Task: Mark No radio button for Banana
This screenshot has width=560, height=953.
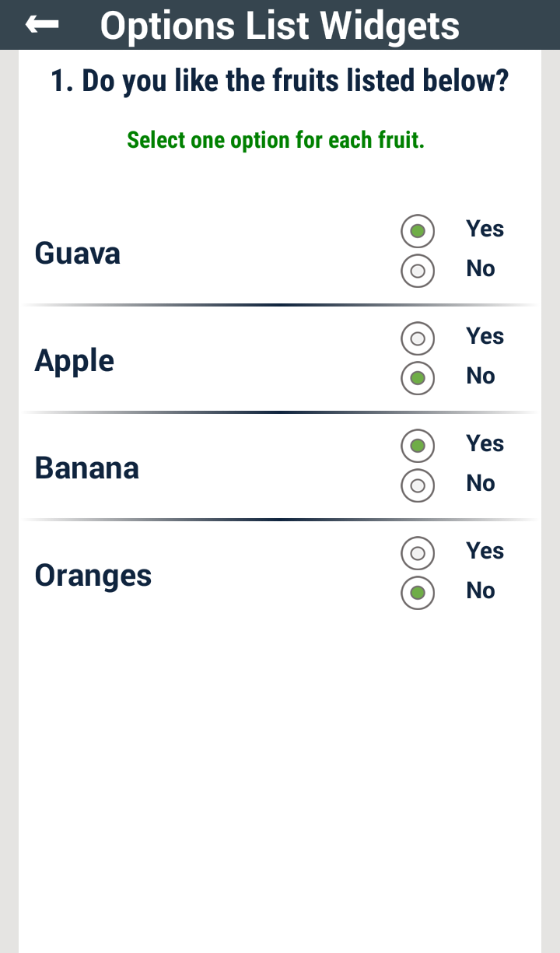Action: pyautogui.click(x=418, y=485)
